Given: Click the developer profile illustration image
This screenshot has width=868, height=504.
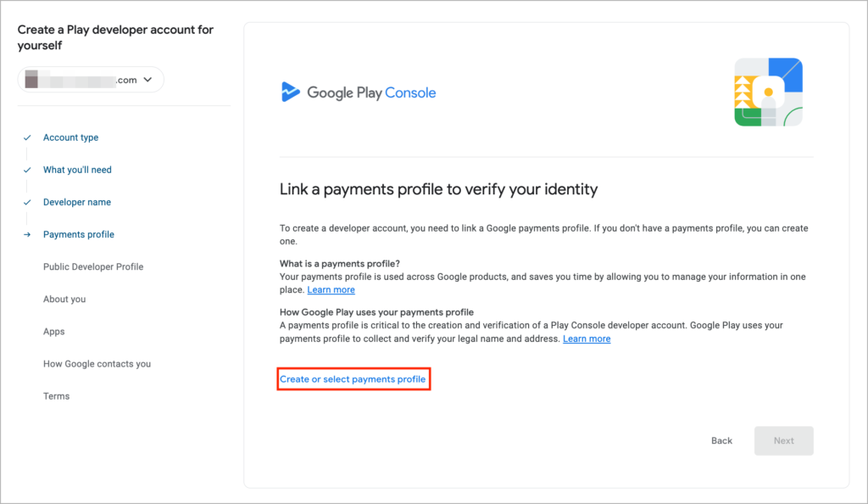Looking at the screenshot, I should (768, 92).
